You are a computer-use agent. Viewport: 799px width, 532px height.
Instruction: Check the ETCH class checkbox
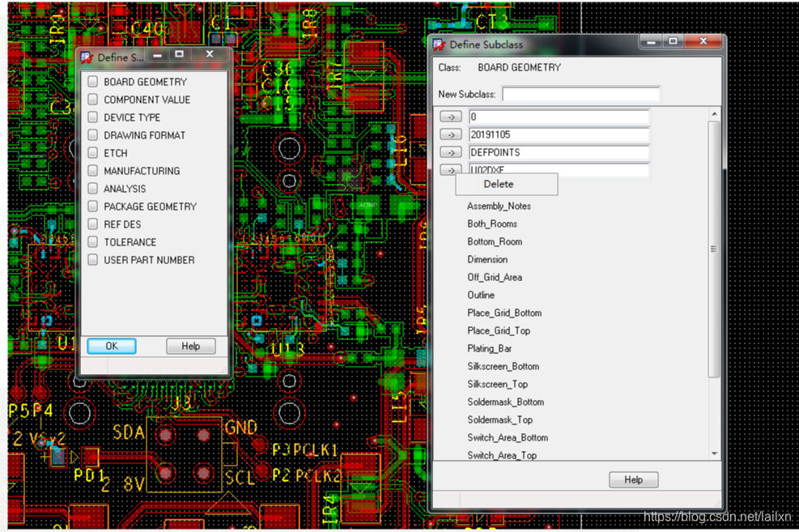click(x=93, y=153)
